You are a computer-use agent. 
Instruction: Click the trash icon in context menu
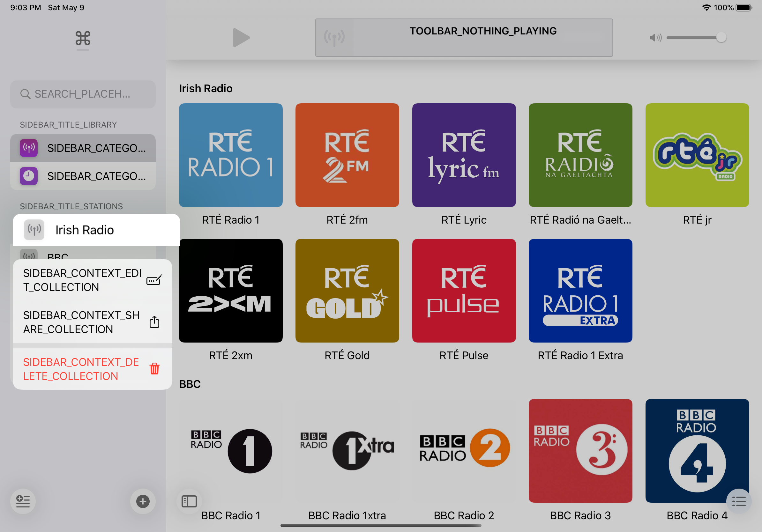coord(154,369)
